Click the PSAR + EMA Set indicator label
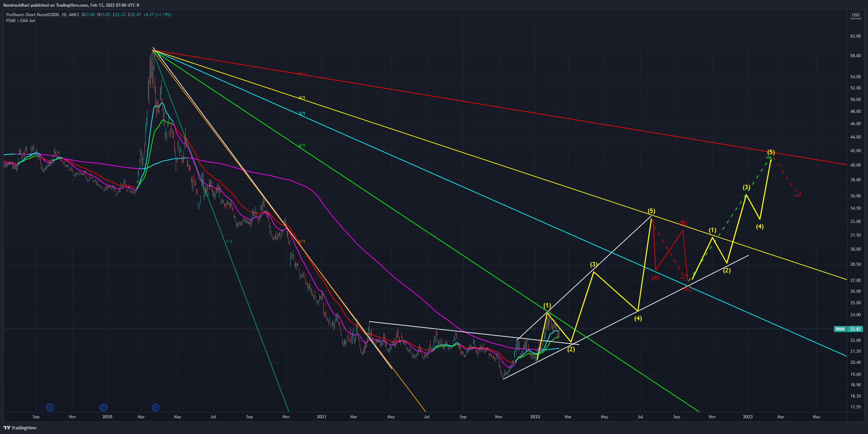The height and width of the screenshot is (434, 868). [21, 21]
